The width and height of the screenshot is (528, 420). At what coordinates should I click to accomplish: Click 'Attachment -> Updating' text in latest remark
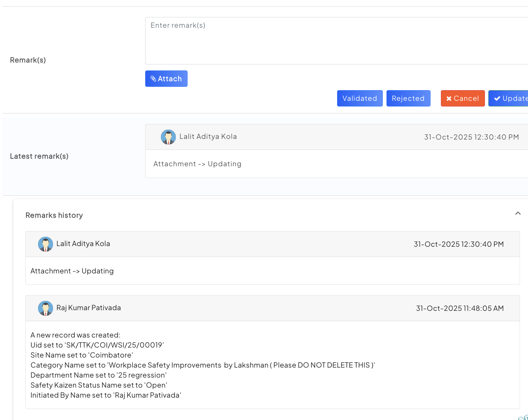click(197, 164)
